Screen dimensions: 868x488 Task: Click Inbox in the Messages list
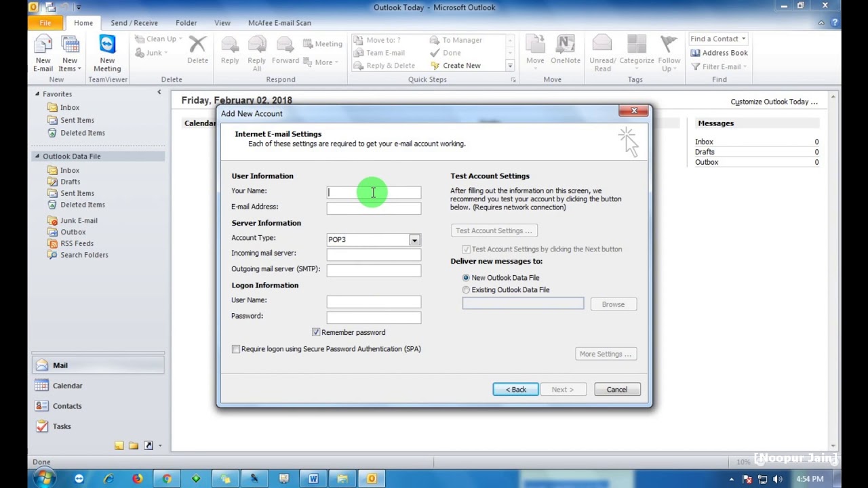tap(704, 142)
